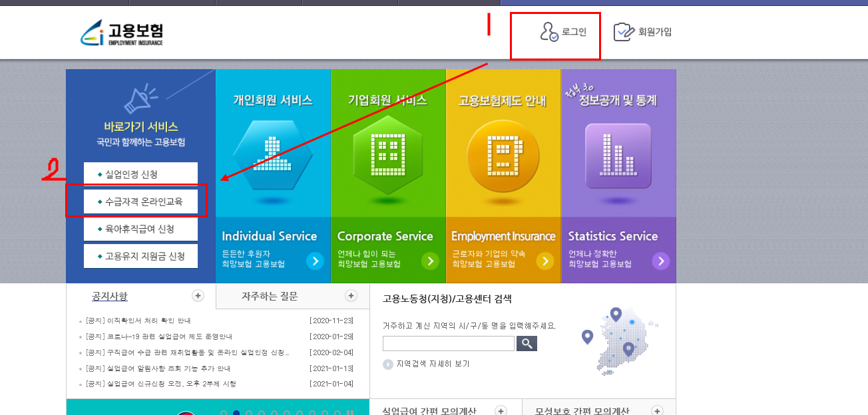The width and height of the screenshot is (868, 415).
Task: Click the Employment Insurance arrow button
Action: click(545, 261)
